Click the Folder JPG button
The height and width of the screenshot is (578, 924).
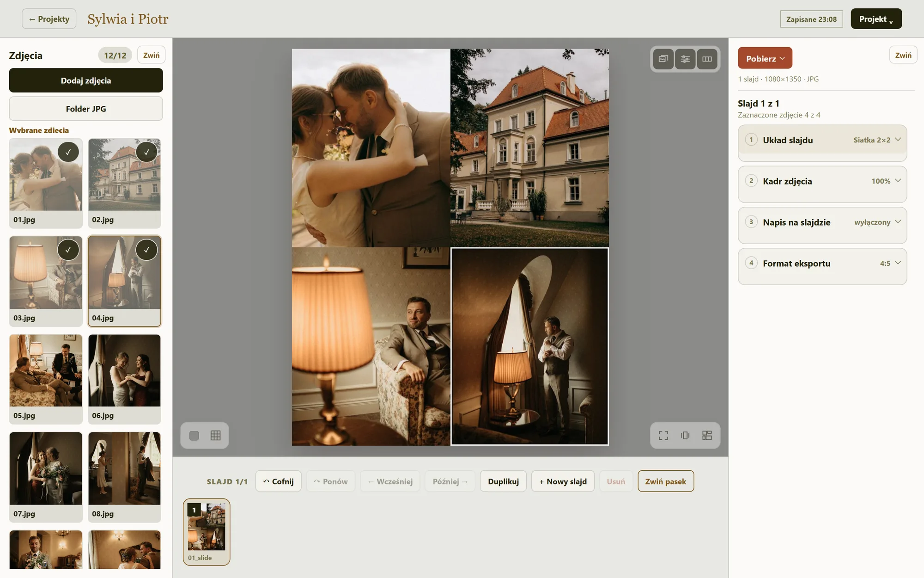coord(86,109)
